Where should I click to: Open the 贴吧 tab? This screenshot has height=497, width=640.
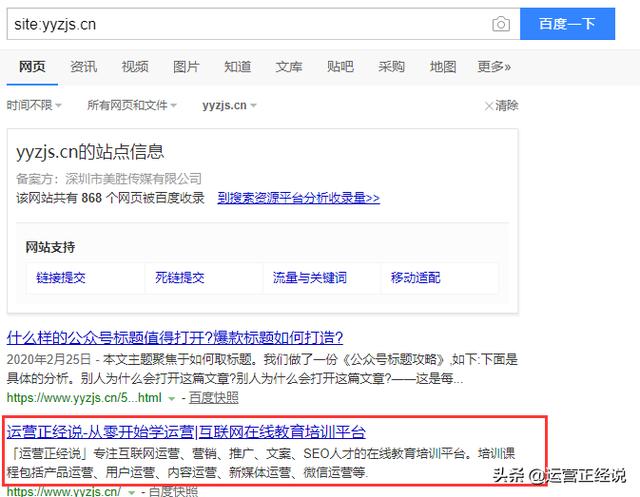pyautogui.click(x=340, y=67)
